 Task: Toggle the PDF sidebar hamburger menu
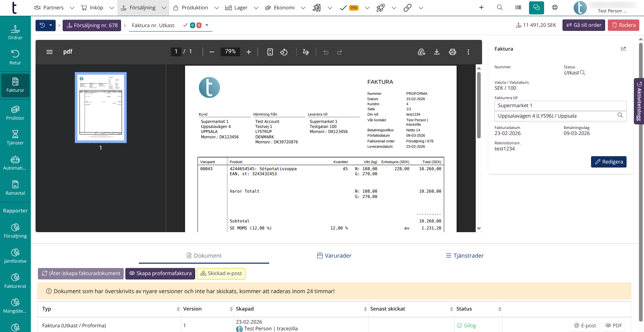point(50,52)
